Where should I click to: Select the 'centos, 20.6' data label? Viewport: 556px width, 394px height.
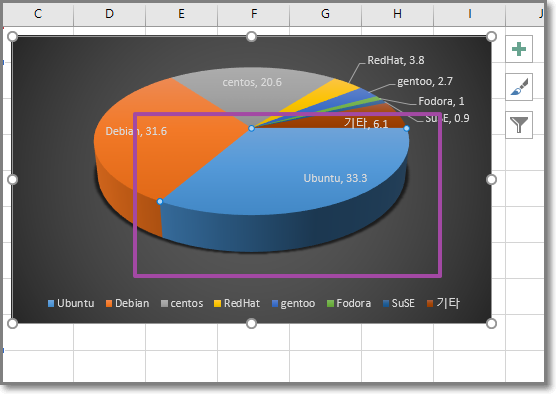tap(252, 82)
